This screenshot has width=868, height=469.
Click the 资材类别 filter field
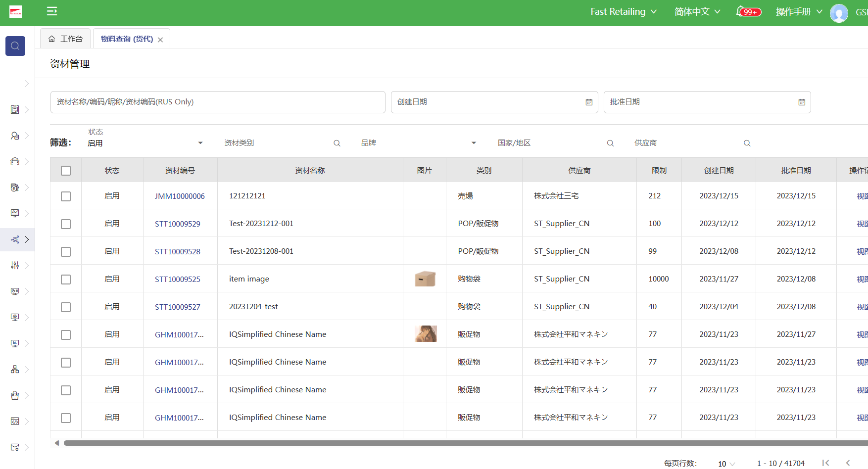pyautogui.click(x=282, y=143)
